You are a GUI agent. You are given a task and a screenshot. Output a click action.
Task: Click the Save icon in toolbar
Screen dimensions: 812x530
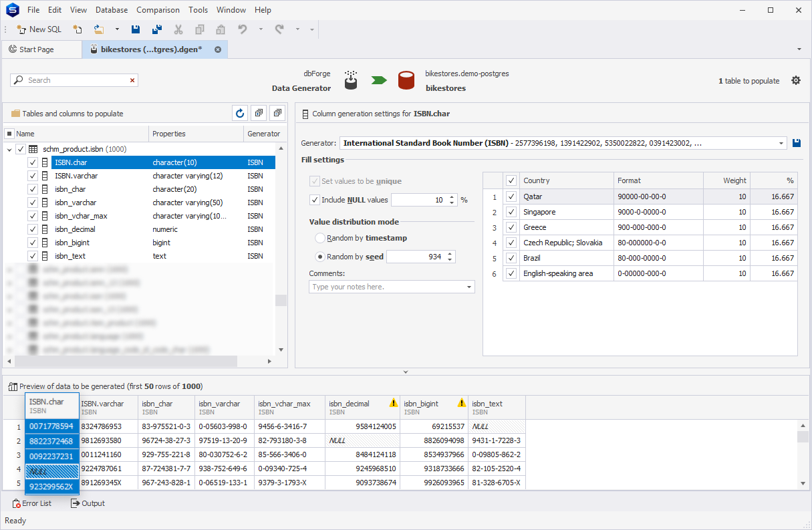pos(136,29)
